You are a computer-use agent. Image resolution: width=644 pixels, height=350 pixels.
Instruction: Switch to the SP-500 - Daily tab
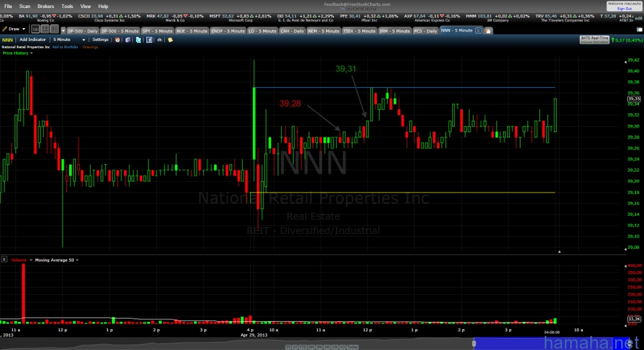click(83, 31)
